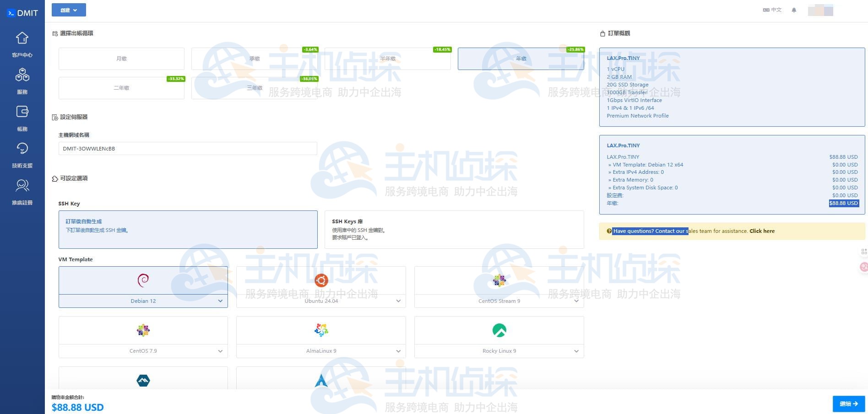
Task: Choose auto-generate SSH key after order
Action: pyautogui.click(x=188, y=230)
